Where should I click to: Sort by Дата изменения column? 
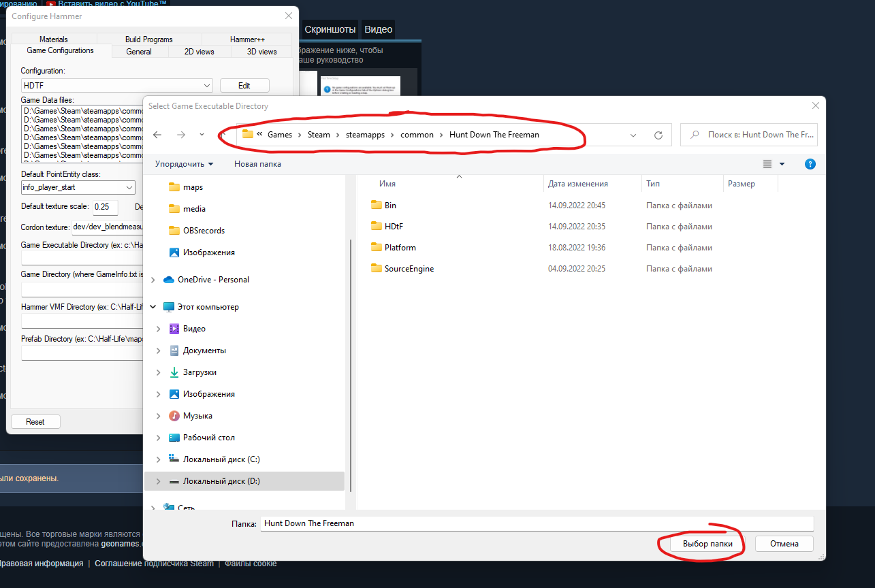pos(578,184)
